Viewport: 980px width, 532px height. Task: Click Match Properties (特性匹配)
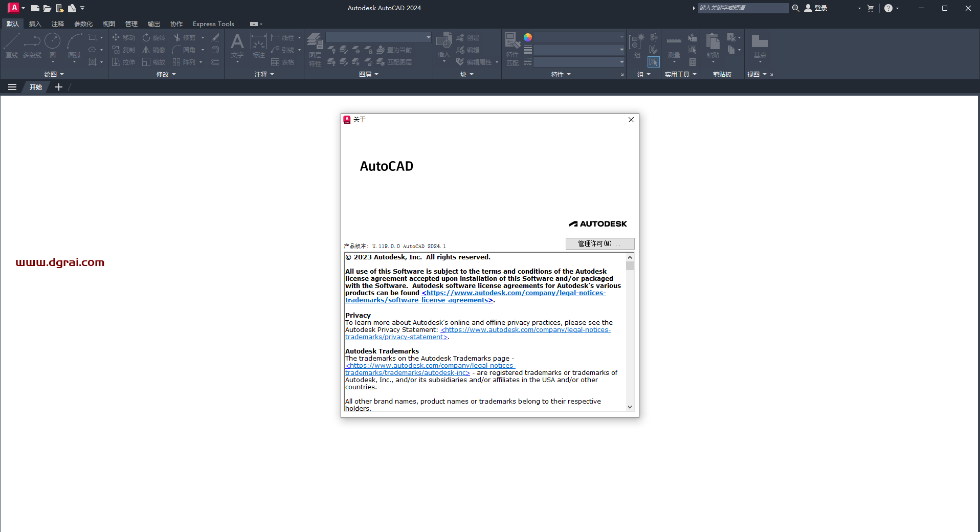pyautogui.click(x=513, y=50)
